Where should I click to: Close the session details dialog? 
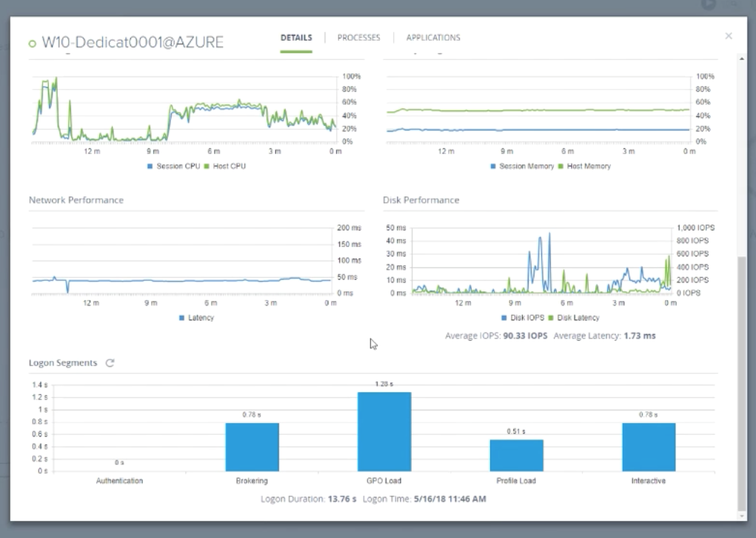(x=729, y=36)
